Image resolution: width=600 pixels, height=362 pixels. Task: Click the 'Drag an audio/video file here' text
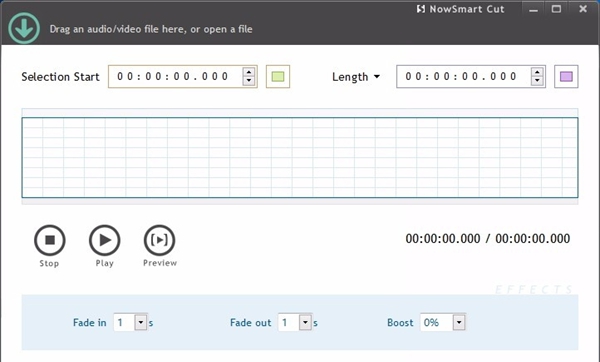tap(151, 29)
